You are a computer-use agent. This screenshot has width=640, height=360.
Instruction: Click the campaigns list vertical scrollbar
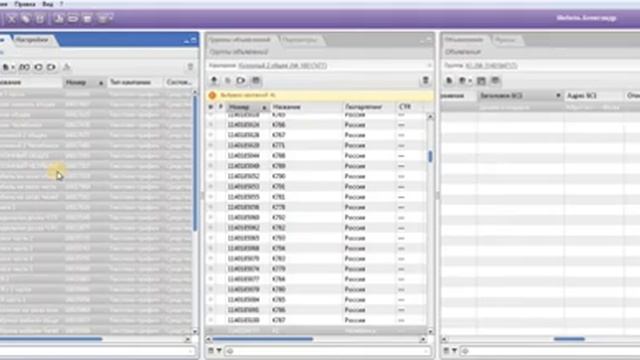(x=195, y=163)
